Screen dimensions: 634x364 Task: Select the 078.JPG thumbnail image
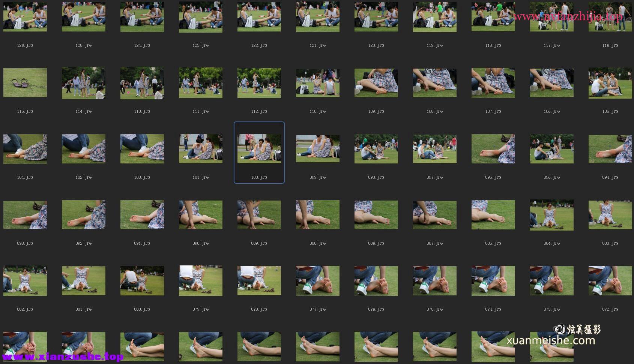tap(259, 280)
